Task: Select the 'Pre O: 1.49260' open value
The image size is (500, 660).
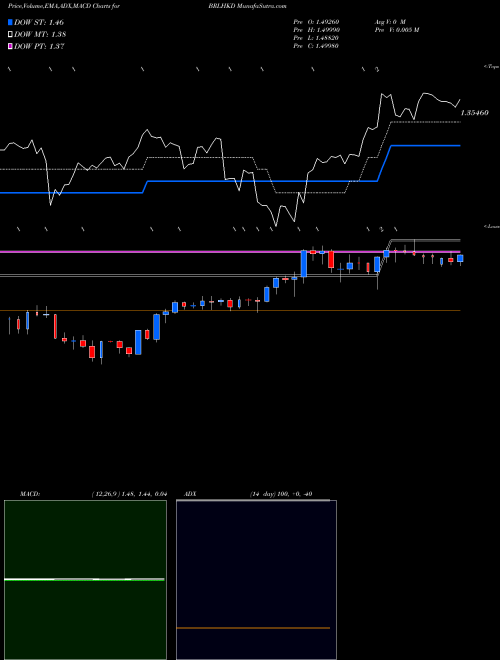Action: coord(316,22)
